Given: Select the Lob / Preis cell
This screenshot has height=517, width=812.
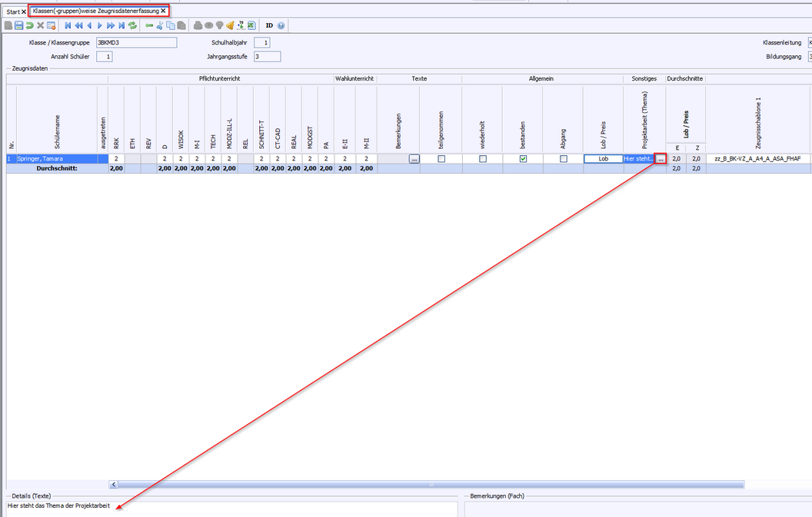Looking at the screenshot, I should (603, 159).
